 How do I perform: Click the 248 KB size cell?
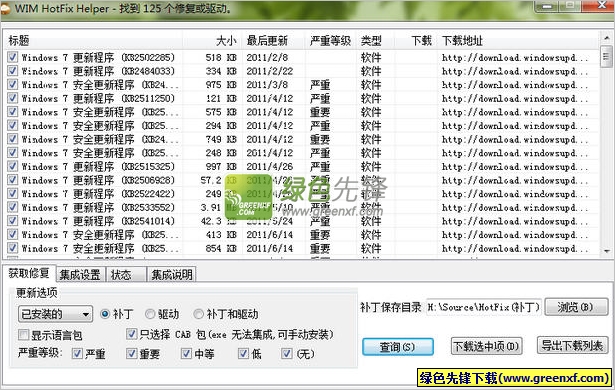(221, 153)
